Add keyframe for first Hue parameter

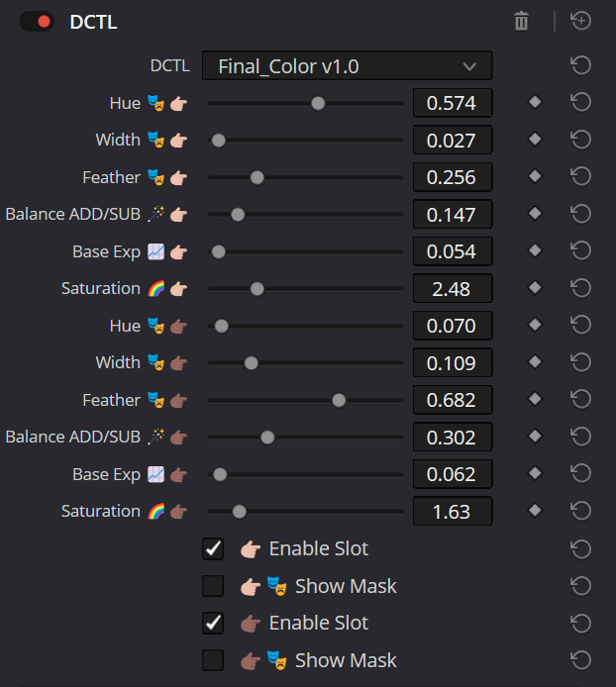pyautogui.click(x=535, y=103)
